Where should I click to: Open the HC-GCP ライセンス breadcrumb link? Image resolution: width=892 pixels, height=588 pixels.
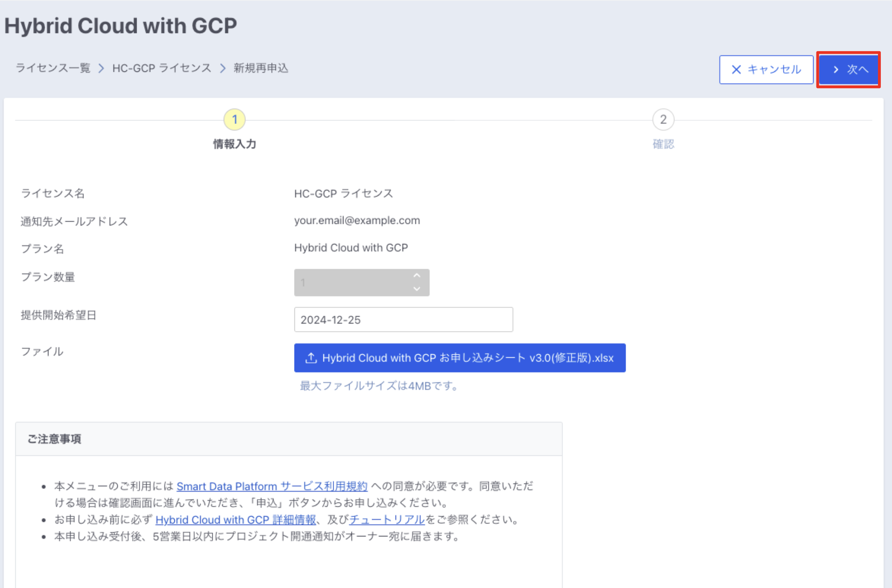(162, 68)
